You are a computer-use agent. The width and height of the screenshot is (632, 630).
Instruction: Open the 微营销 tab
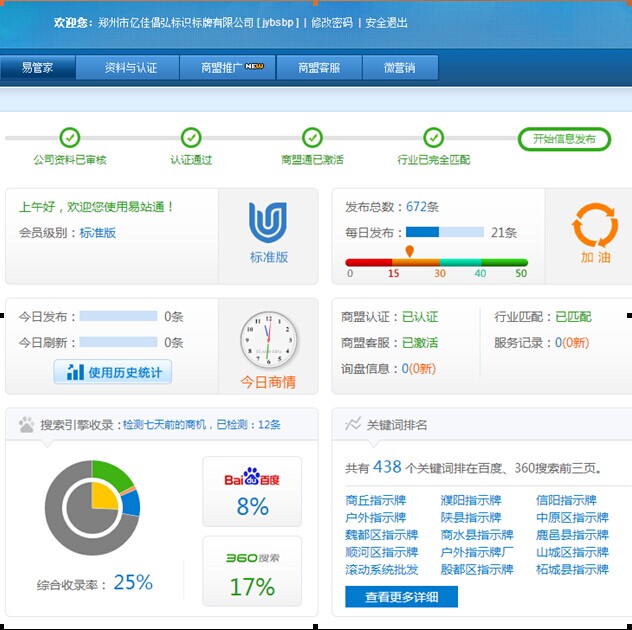point(399,68)
